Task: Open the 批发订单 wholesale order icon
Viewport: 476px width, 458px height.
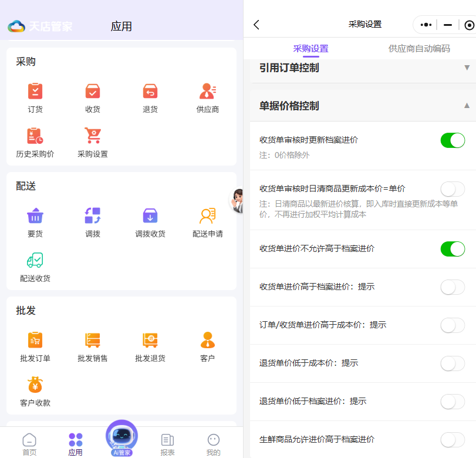Action: 35,341
